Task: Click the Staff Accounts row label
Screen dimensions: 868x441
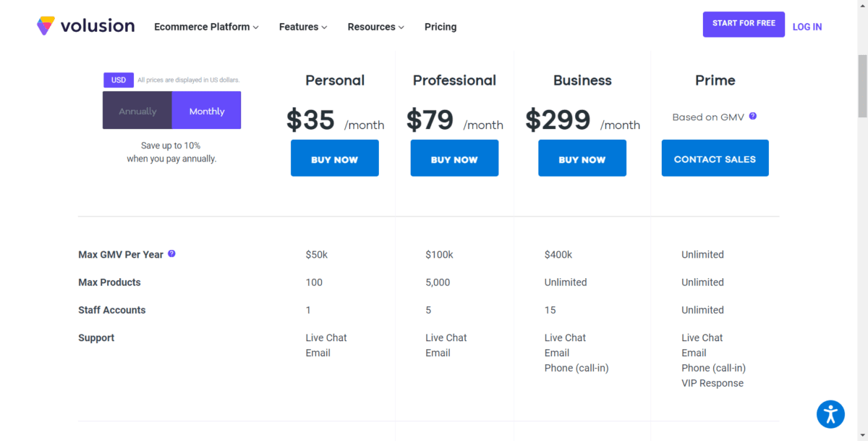Action: pyautogui.click(x=112, y=310)
